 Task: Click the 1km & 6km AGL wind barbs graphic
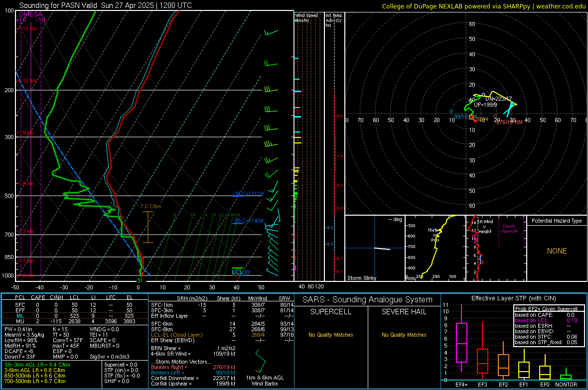[260, 361]
